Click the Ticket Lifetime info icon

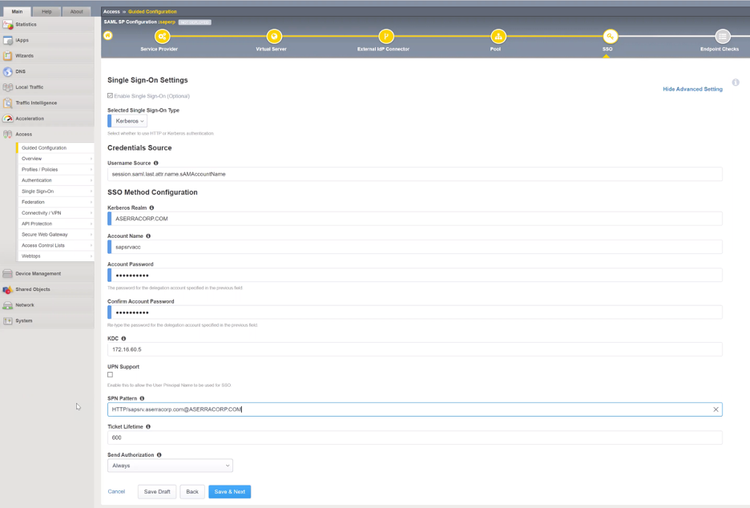(148, 427)
